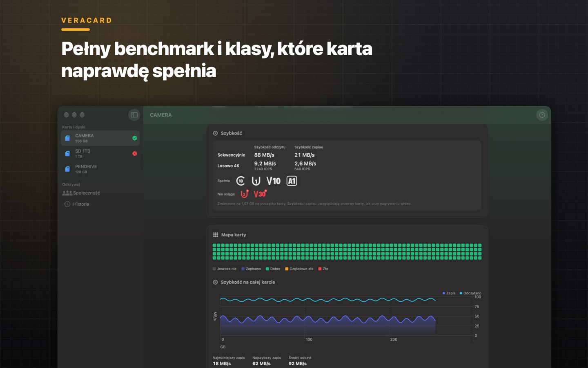This screenshot has width=588, height=368.
Task: Click the Karty i dyski sidebar header
Action: [73, 127]
